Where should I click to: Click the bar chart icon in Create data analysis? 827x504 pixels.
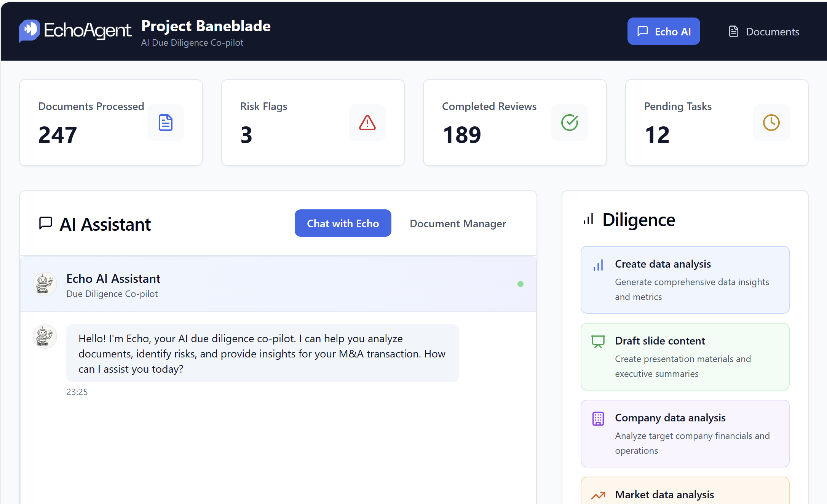pyautogui.click(x=598, y=265)
